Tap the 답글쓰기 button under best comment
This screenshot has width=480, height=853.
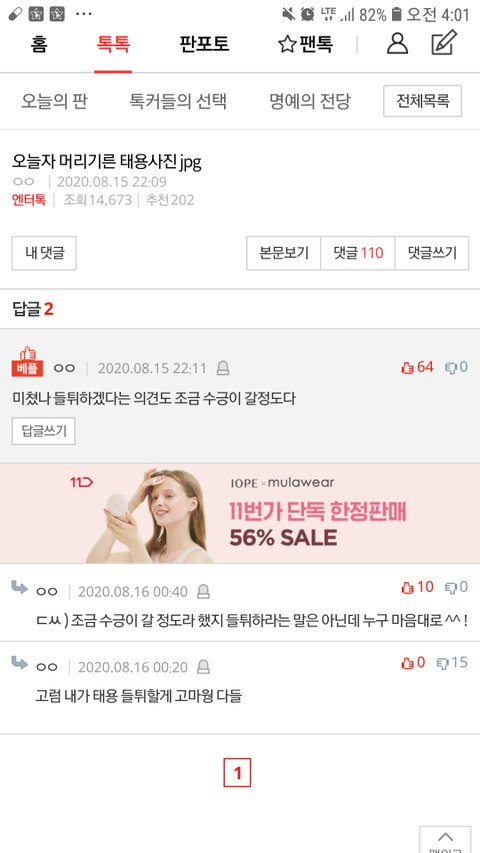click(44, 431)
